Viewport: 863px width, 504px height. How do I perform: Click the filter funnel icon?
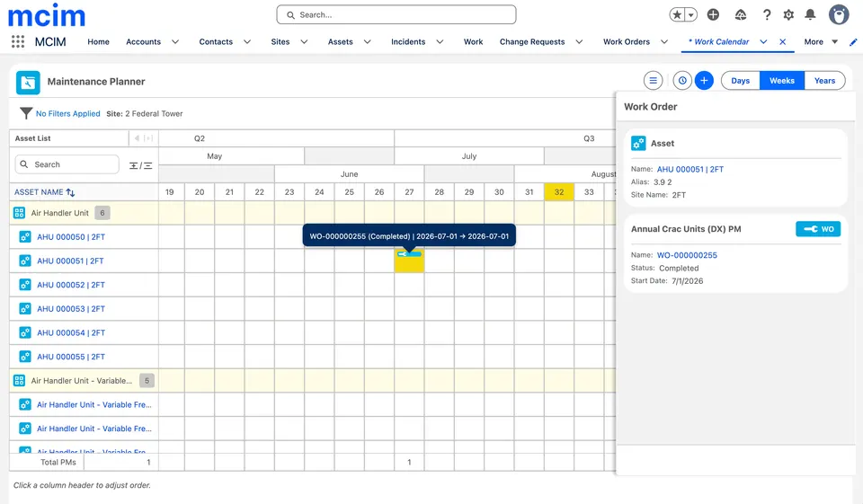coord(26,113)
